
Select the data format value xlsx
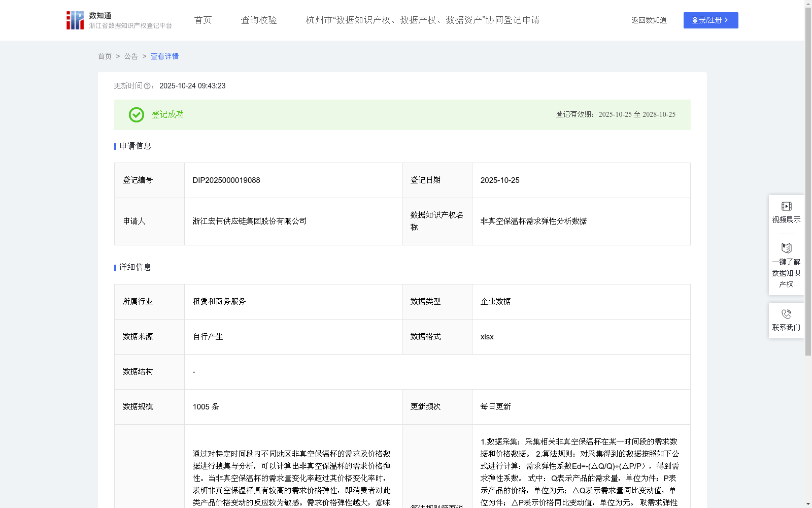coord(487,337)
